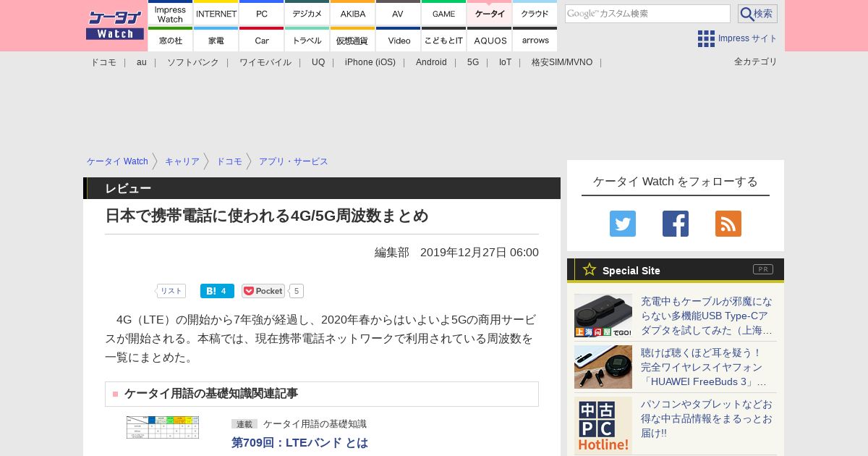Open HUAWEI FreeBuds 3 article link
Image resolution: width=868 pixels, height=456 pixels.
coord(704,367)
